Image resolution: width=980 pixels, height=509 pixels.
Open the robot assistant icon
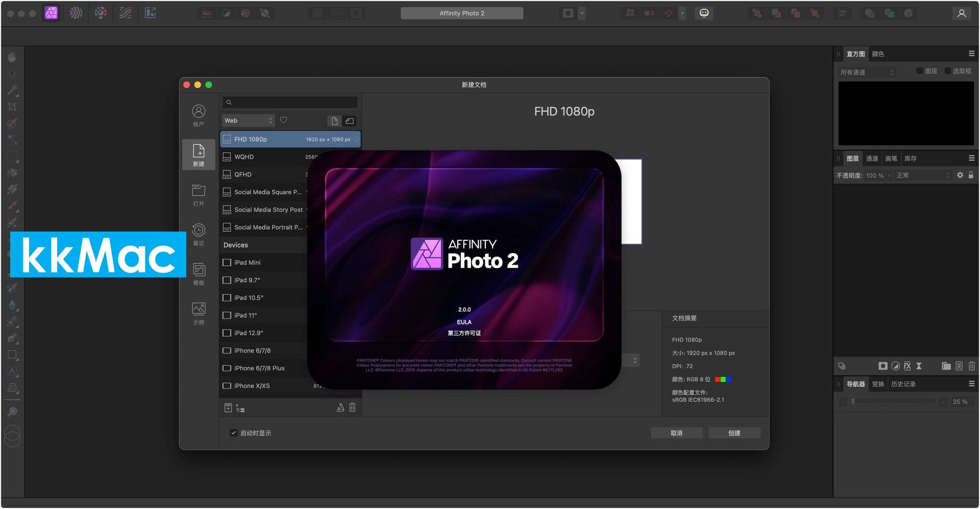click(704, 13)
